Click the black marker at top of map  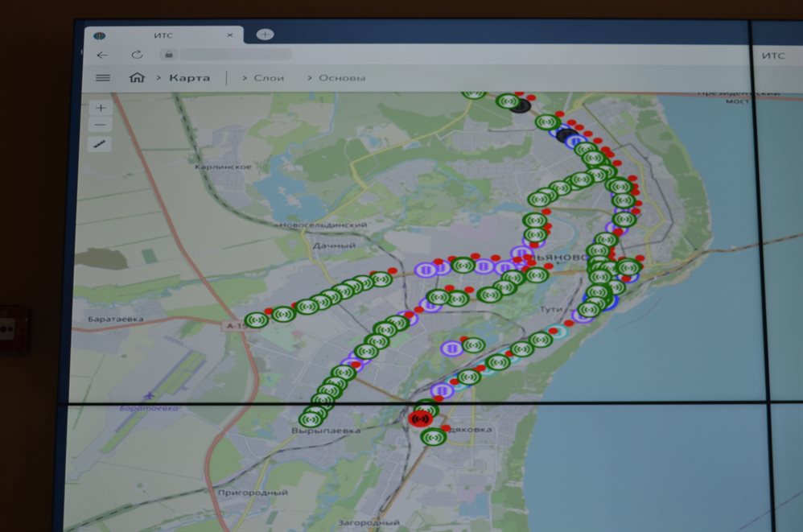click(x=521, y=105)
